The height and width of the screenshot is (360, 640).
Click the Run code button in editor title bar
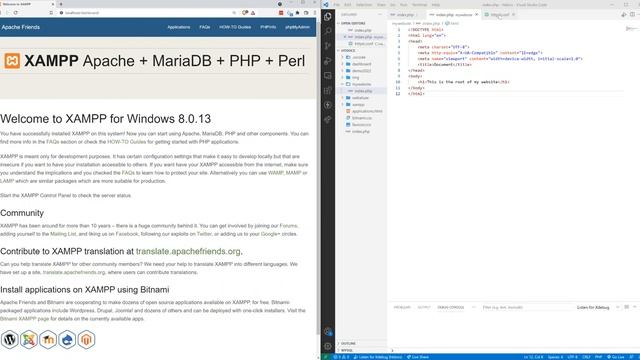tap(624, 15)
